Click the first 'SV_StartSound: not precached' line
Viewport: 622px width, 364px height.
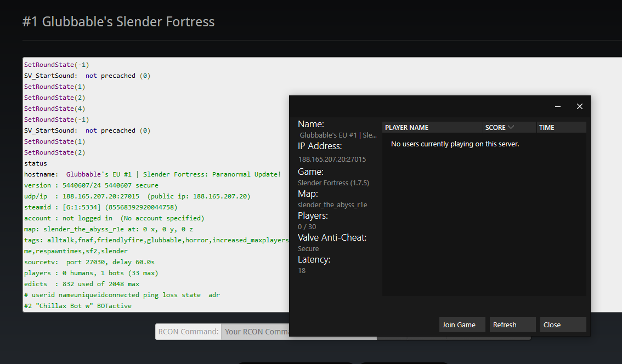click(87, 75)
